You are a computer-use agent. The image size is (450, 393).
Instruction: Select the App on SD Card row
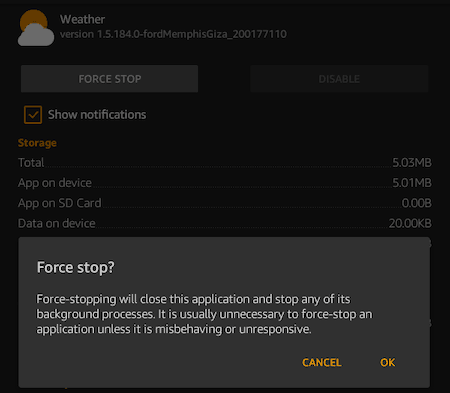(225, 203)
